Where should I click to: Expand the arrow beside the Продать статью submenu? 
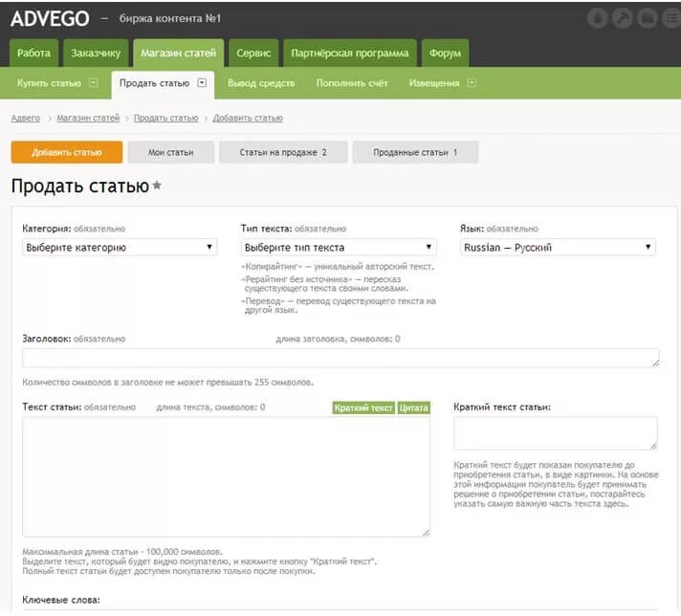pos(202,82)
